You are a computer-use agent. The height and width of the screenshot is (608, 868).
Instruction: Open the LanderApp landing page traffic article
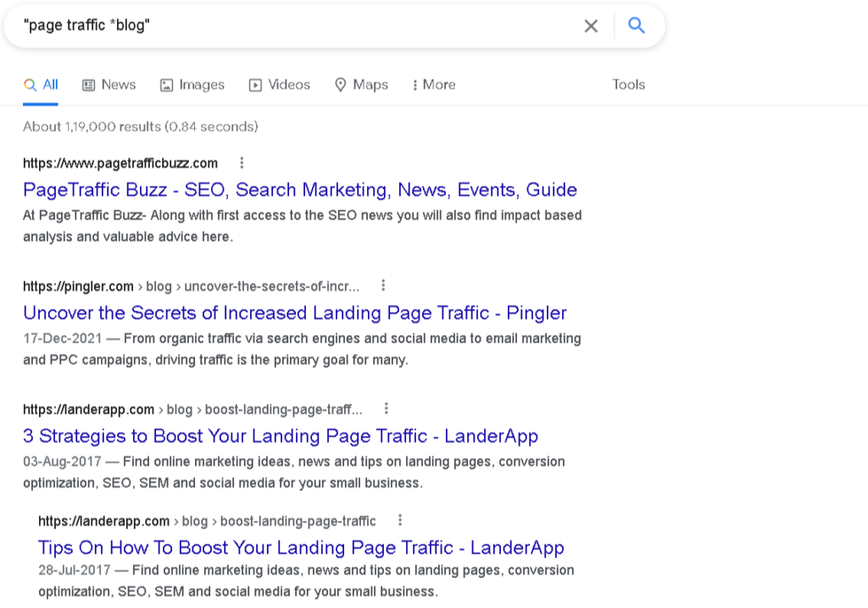tap(281, 436)
